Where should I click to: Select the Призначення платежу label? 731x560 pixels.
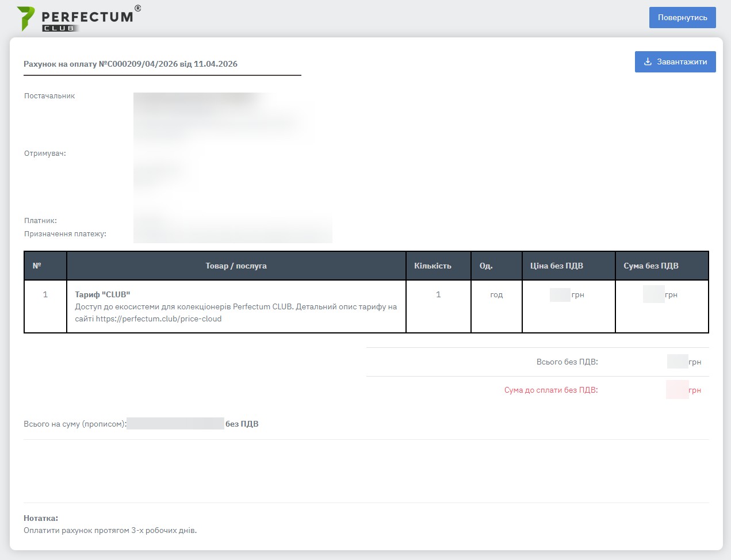[x=65, y=234]
